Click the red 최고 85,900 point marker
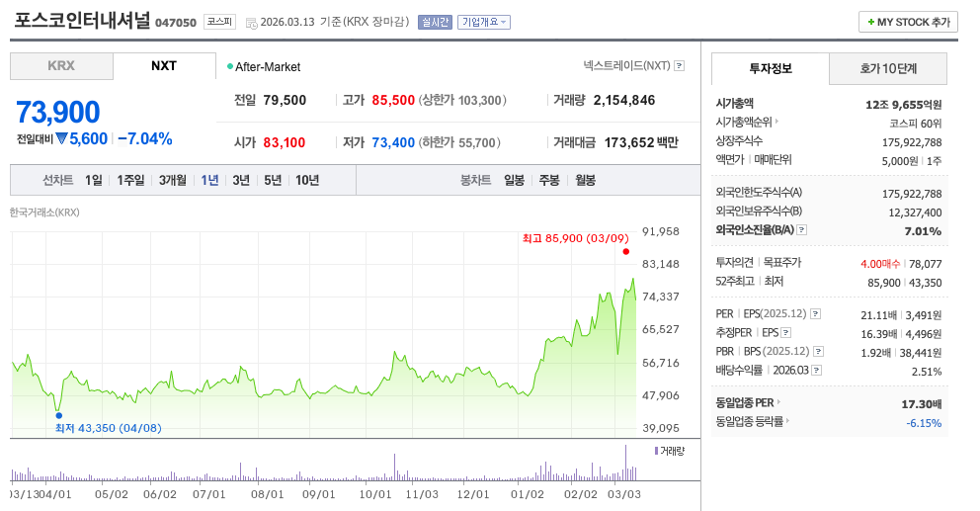The width and height of the screenshot is (980, 511). [x=625, y=251]
